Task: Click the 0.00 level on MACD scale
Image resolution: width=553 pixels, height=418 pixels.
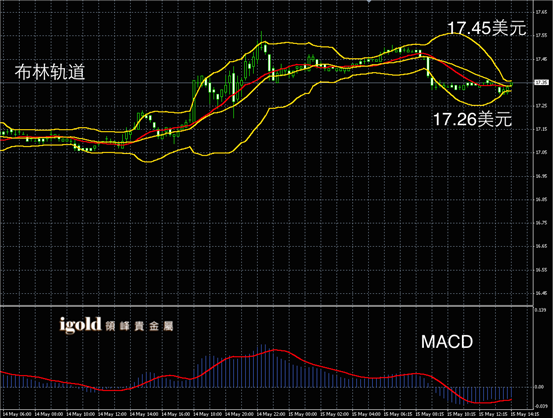Action: tap(539, 387)
